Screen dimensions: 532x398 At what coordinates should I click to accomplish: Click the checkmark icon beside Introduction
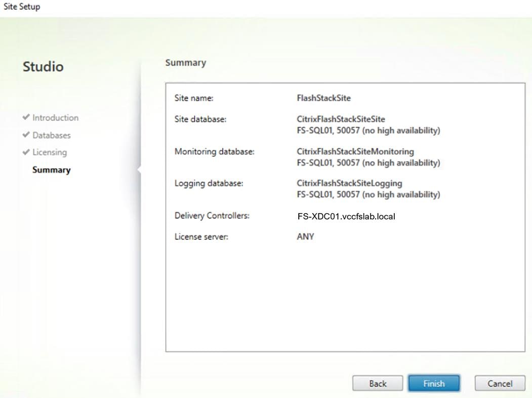click(26, 117)
